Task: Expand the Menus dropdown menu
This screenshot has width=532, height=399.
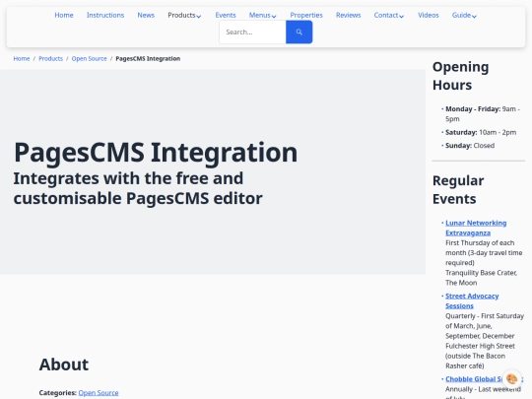Action: pos(262,15)
